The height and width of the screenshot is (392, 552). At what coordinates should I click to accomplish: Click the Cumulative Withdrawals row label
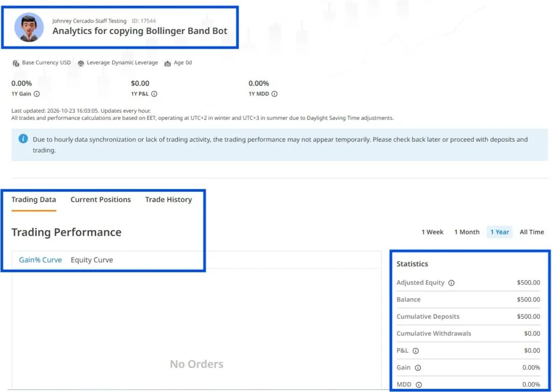click(434, 334)
